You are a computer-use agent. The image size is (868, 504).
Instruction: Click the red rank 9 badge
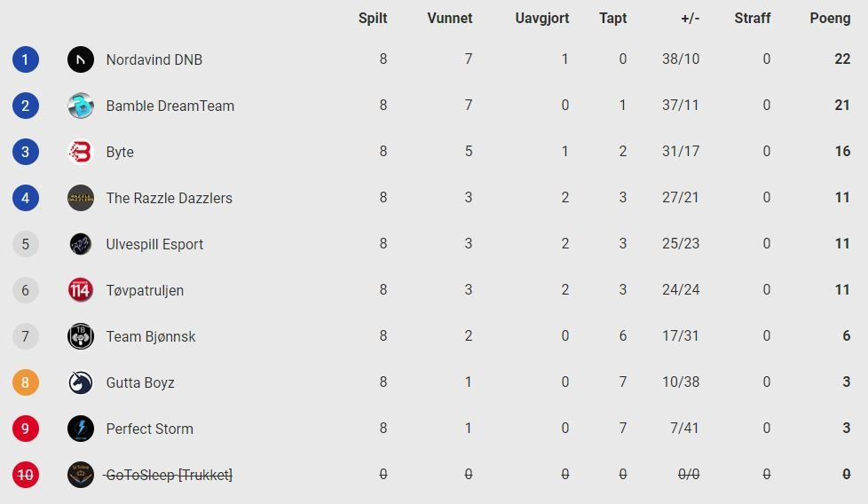(x=26, y=429)
